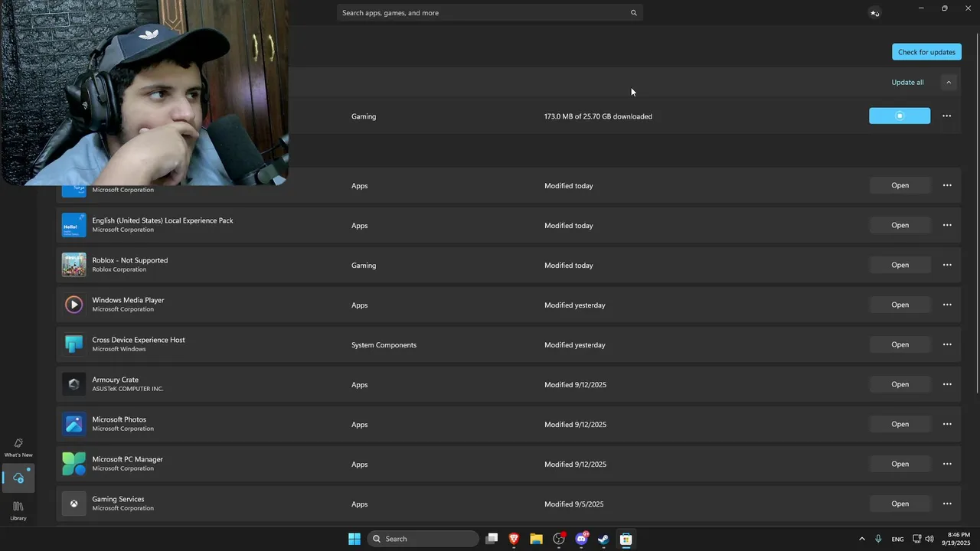
Task: Click the volume icon in the system tray
Action: pyautogui.click(x=929, y=539)
